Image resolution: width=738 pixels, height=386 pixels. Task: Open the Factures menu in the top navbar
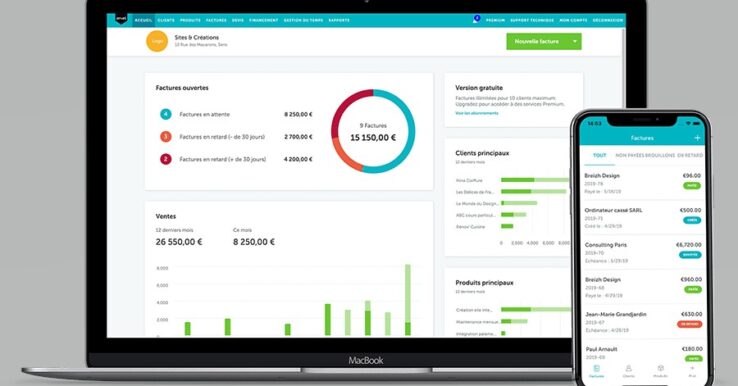pyautogui.click(x=216, y=20)
